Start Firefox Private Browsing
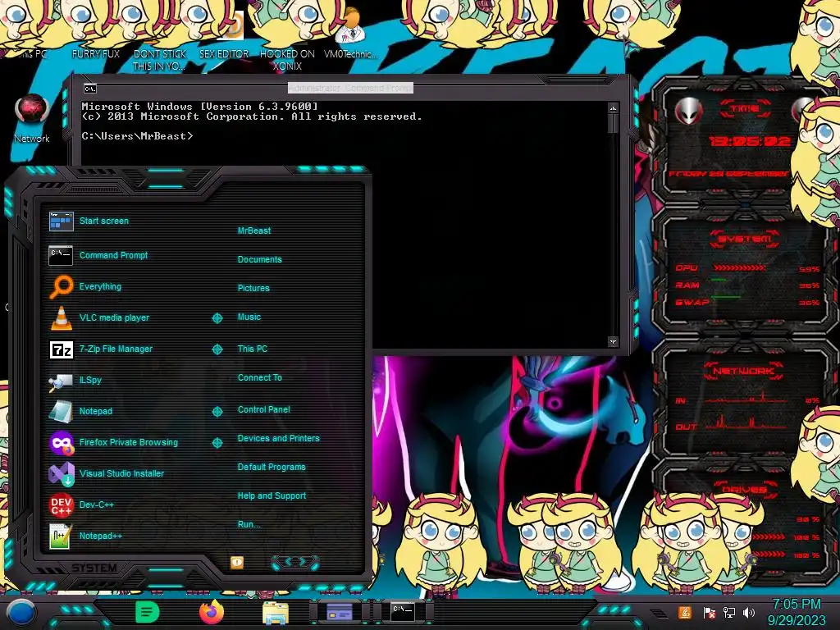This screenshot has width=840, height=630. click(113, 442)
